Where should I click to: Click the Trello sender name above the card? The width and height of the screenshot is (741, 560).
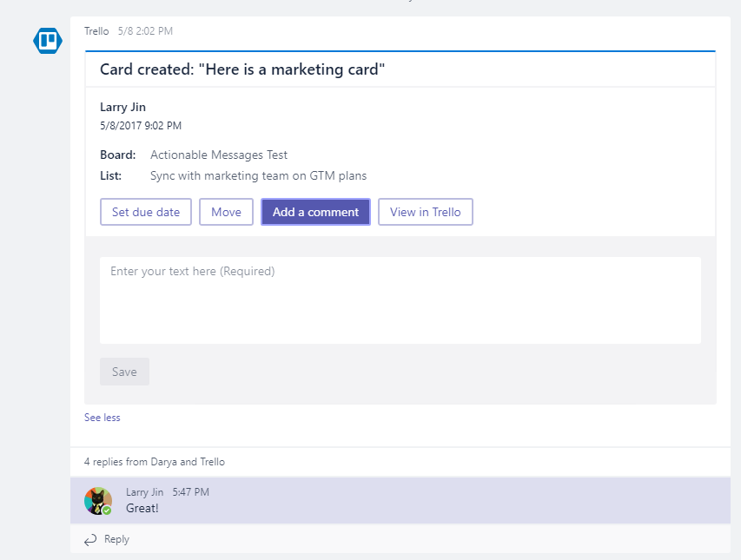(96, 31)
